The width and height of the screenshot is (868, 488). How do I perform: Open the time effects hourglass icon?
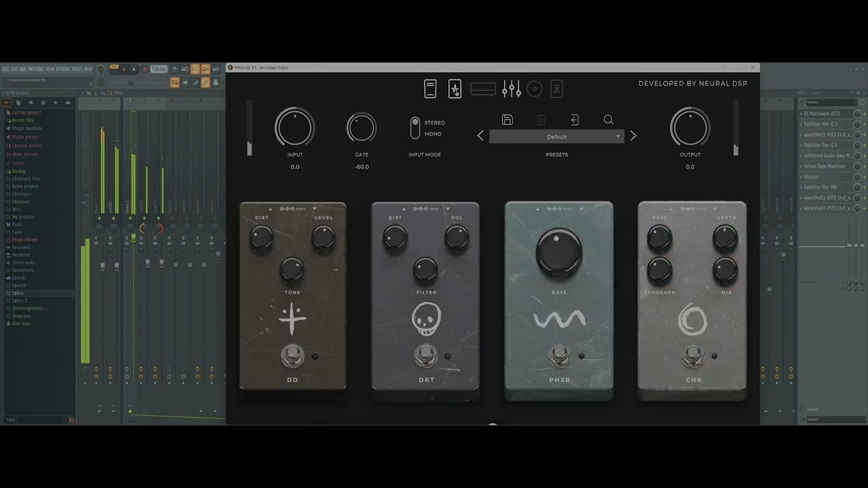pyautogui.click(x=557, y=89)
